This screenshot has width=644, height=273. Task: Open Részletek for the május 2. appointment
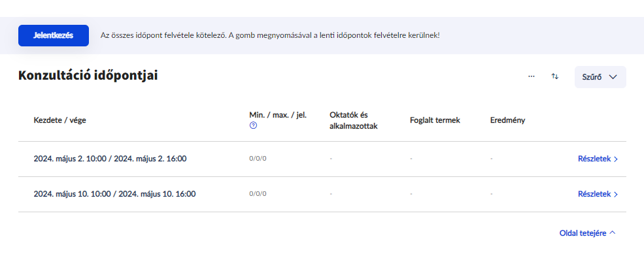(598, 159)
